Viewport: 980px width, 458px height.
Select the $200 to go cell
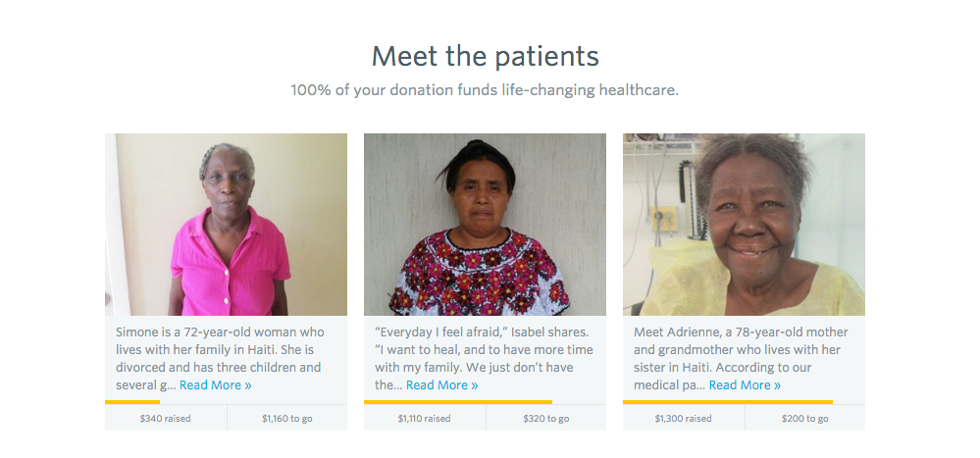tap(805, 418)
